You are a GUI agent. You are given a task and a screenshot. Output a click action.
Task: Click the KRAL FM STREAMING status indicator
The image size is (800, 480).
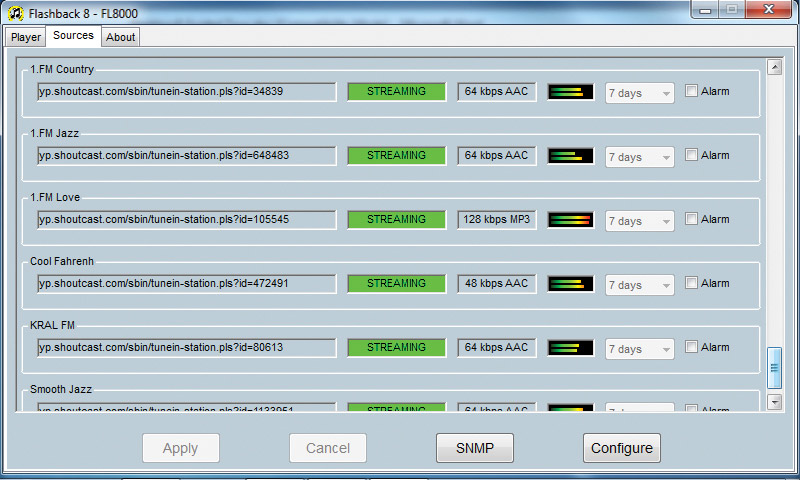pos(396,347)
